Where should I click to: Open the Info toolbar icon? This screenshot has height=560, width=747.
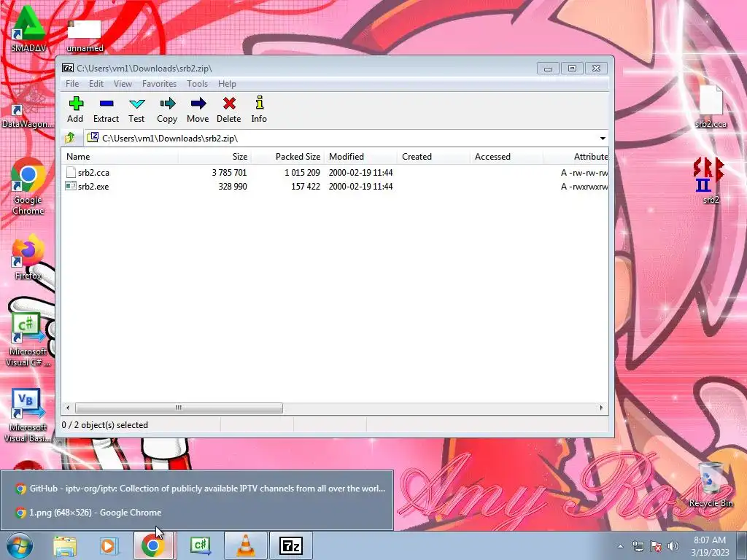[259, 109]
